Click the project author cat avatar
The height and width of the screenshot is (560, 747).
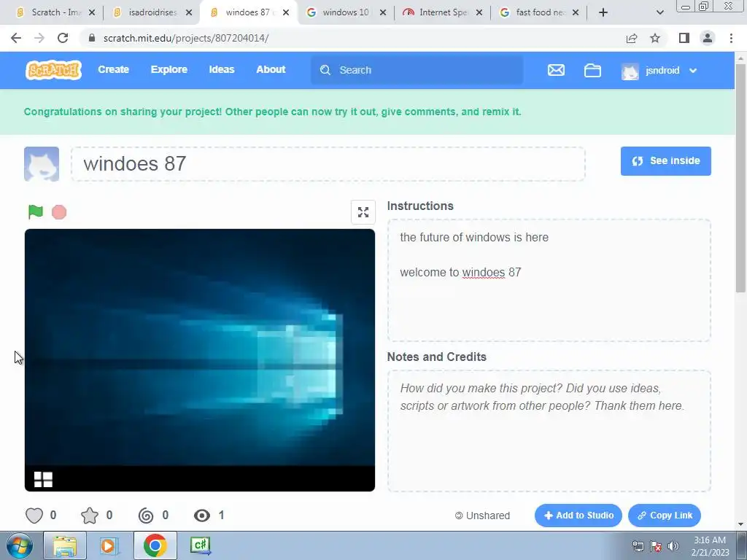tap(42, 164)
